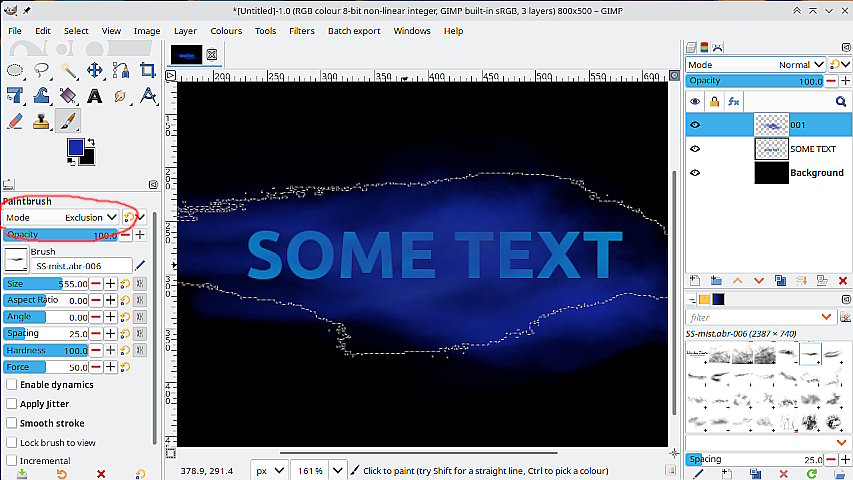Screen dimensions: 853x480
Task: Select the Fuzzy Select magic wand tool
Action: point(68,70)
